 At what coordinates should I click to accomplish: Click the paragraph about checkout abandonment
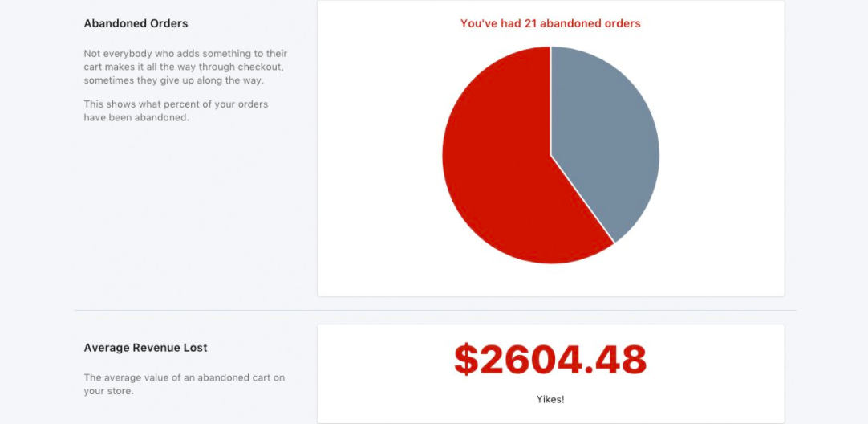point(185,67)
